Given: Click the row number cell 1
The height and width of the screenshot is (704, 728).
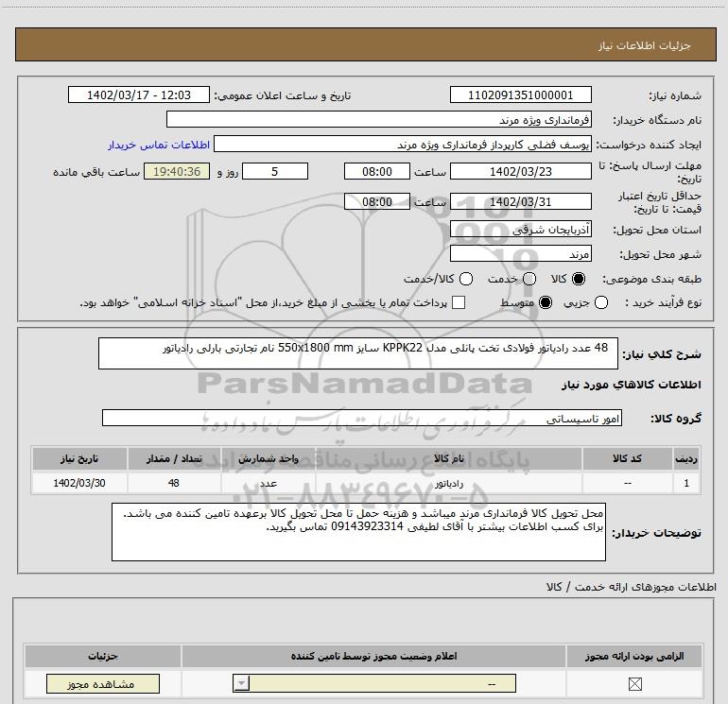Looking at the screenshot, I should (686, 483).
